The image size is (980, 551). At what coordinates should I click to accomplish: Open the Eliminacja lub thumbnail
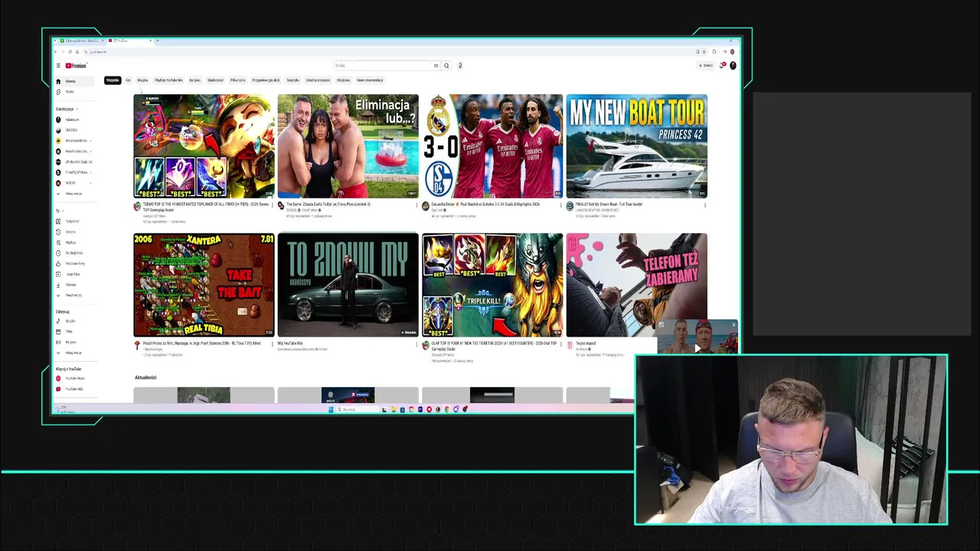coord(348,146)
